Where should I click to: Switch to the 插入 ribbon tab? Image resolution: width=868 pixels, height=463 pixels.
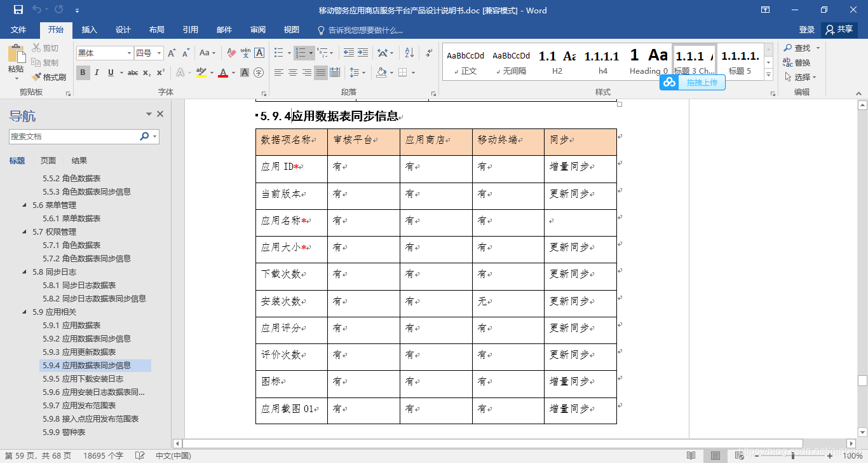point(90,30)
